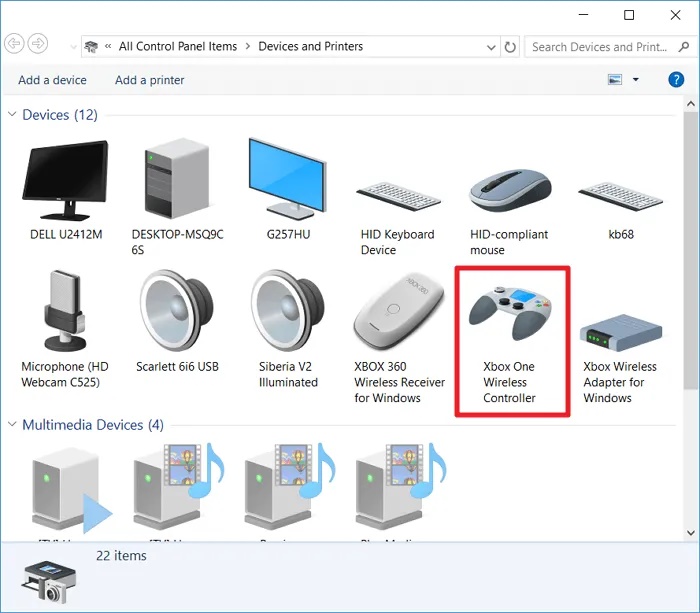
Task: Select the XBOX 360 Wireless Receiver icon
Action: click(x=399, y=313)
